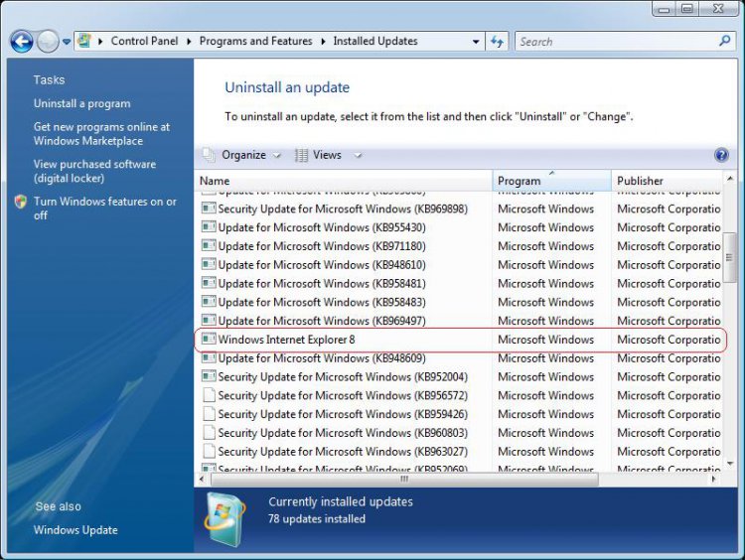Click Microsoft Corporation publisher cell for KB971180
Image resolution: width=745 pixels, height=560 pixels.
(669, 246)
